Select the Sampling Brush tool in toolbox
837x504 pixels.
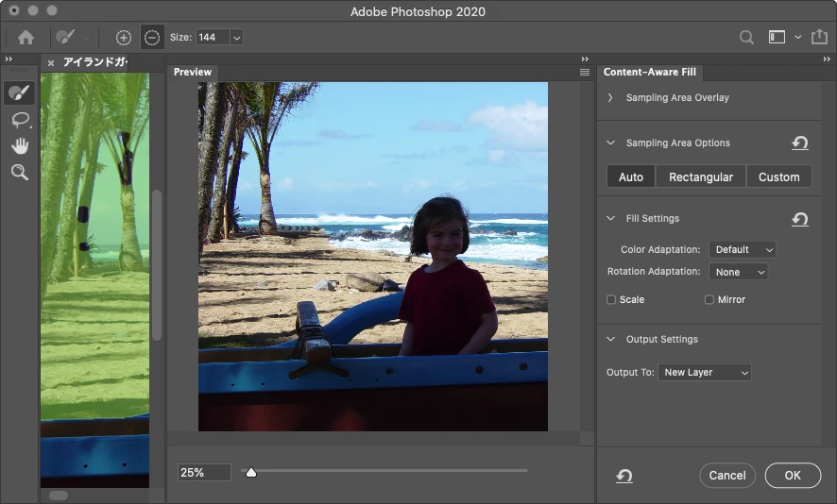coord(19,92)
